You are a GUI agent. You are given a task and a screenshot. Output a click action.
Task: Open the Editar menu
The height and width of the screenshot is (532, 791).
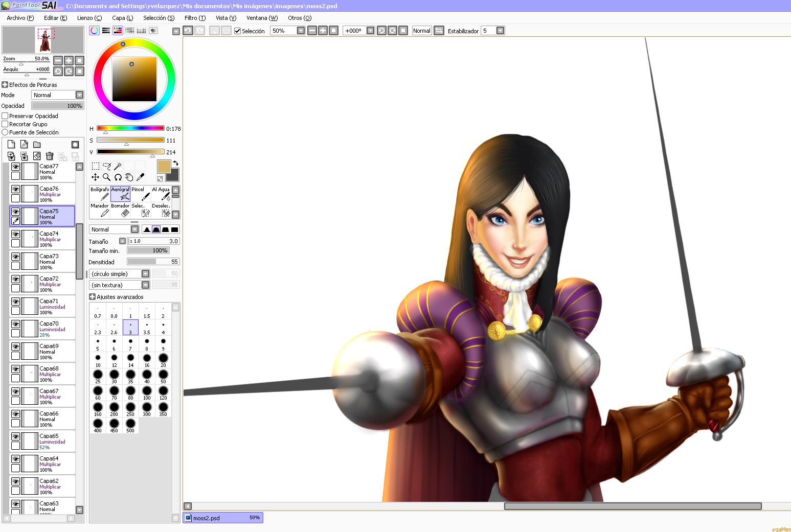pyautogui.click(x=55, y=18)
